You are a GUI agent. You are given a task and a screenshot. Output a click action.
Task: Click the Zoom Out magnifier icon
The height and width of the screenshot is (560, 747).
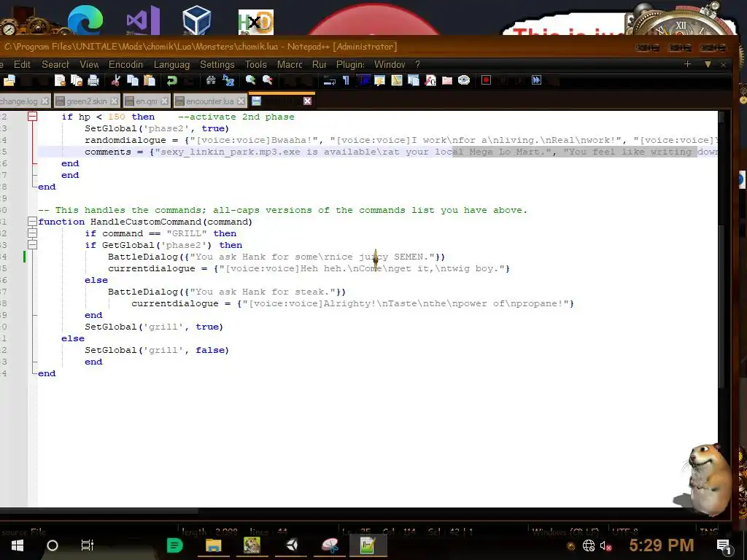coord(268,80)
